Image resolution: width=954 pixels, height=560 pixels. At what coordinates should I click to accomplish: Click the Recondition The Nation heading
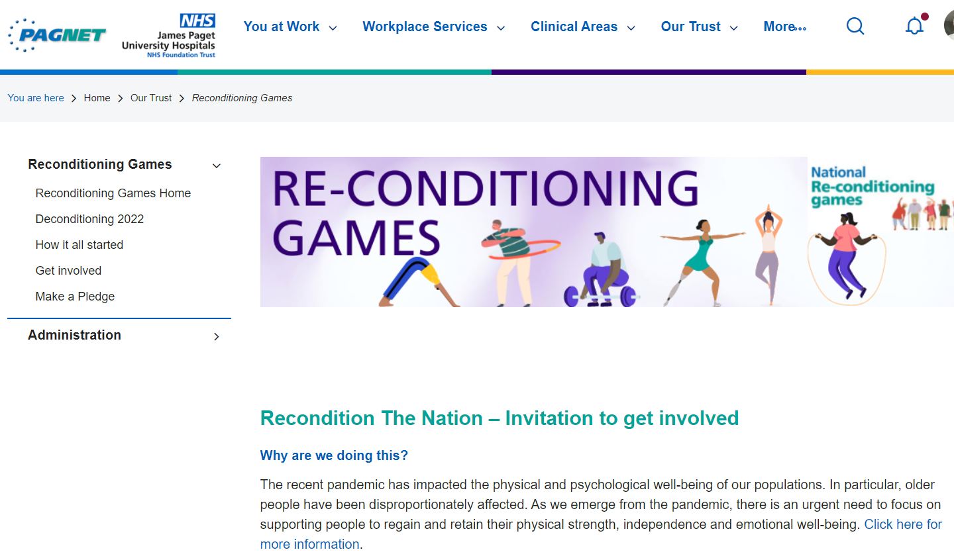pos(500,418)
